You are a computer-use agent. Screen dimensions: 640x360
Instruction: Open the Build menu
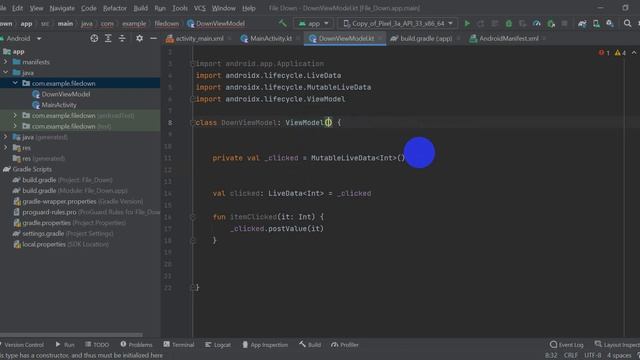tap(140, 8)
